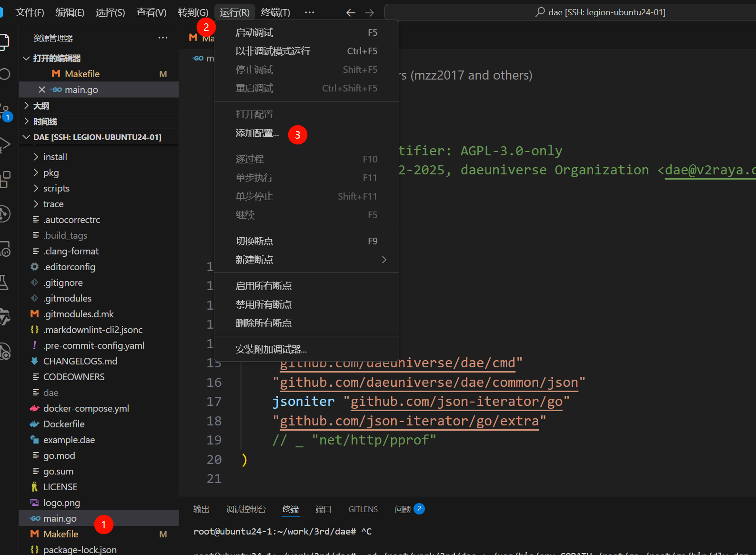756x555 pixels.
Task: Open the Testing flask view
Action: tap(4, 283)
